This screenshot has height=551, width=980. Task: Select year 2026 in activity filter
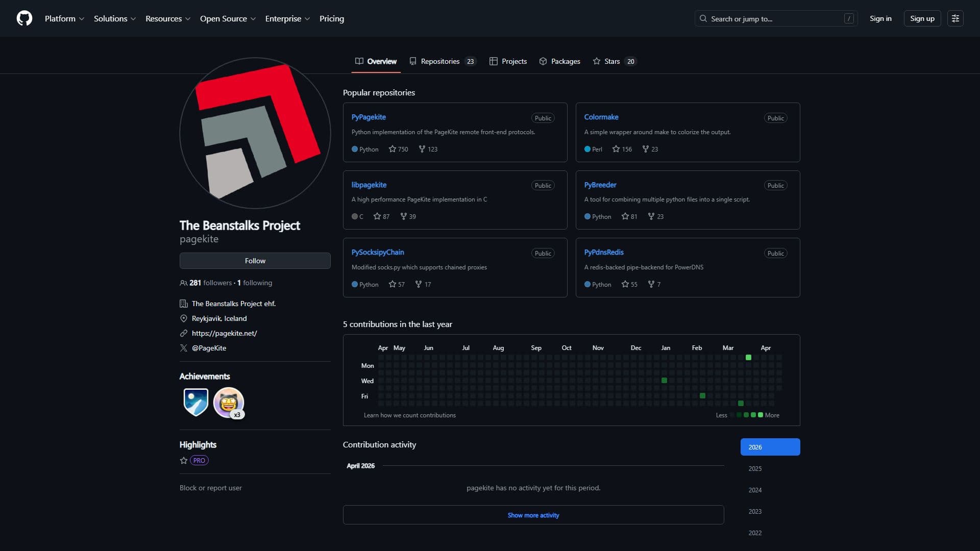[x=770, y=447]
